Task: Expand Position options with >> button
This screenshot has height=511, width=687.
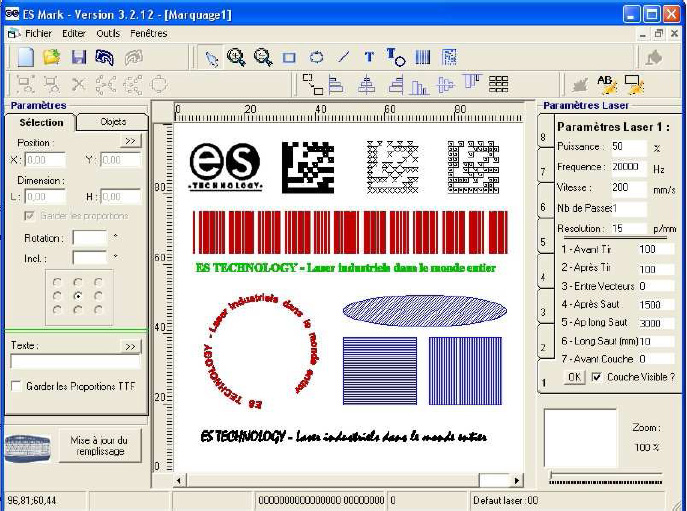Action: (130, 141)
